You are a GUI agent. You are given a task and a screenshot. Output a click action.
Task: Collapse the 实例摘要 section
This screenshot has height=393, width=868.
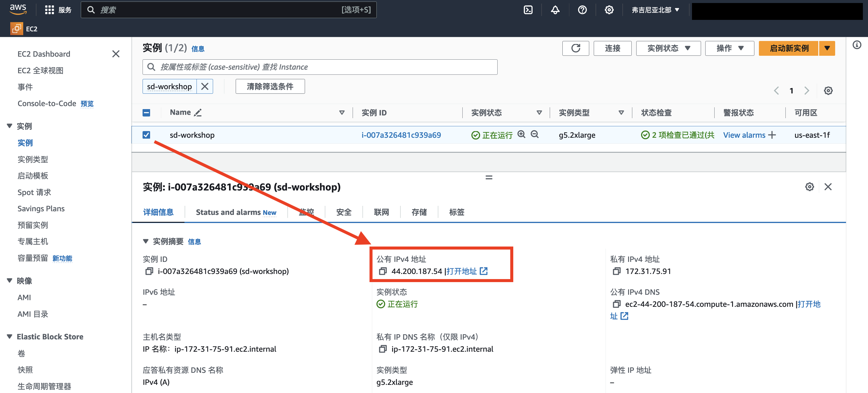(146, 241)
